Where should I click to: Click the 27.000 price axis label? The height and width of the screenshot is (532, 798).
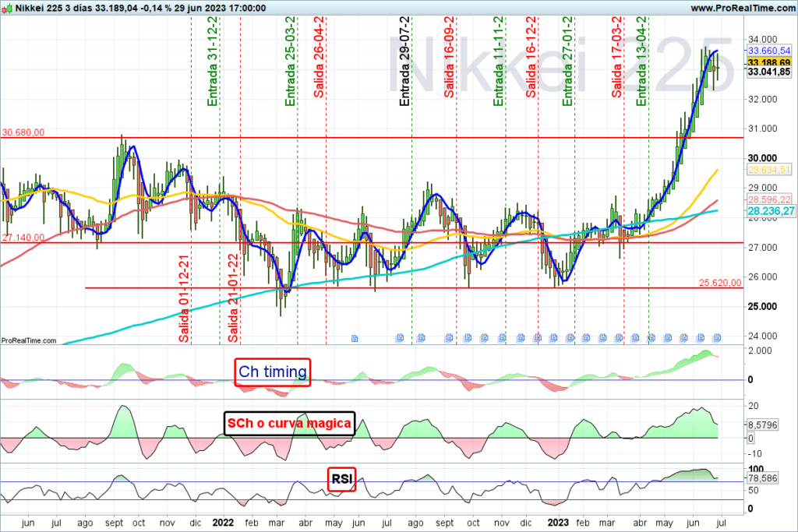(762, 247)
